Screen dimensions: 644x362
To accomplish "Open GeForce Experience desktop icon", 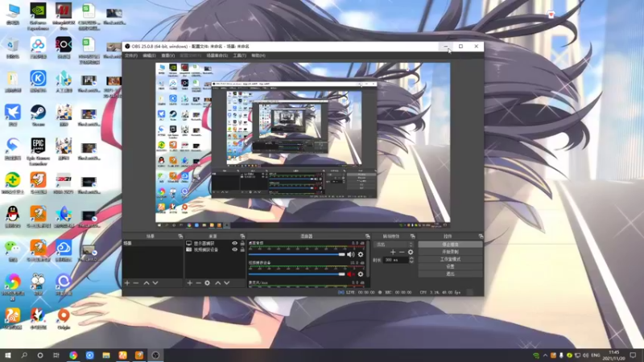I will [x=38, y=16].
